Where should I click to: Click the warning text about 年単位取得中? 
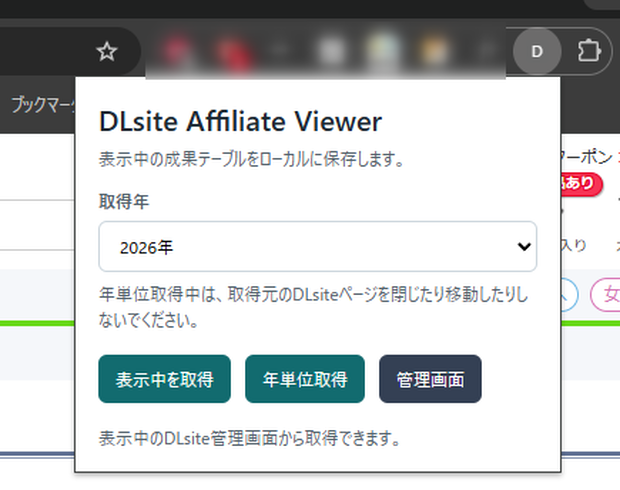coord(313,308)
